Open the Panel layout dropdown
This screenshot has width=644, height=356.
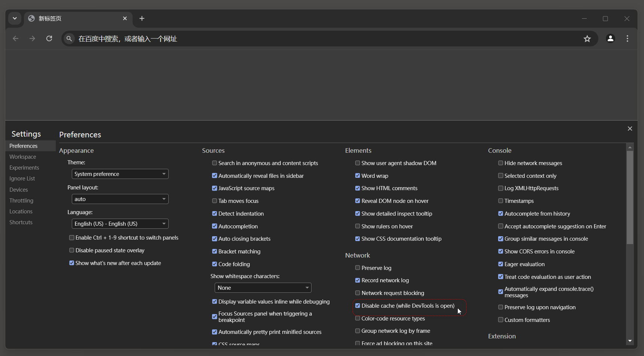point(120,199)
